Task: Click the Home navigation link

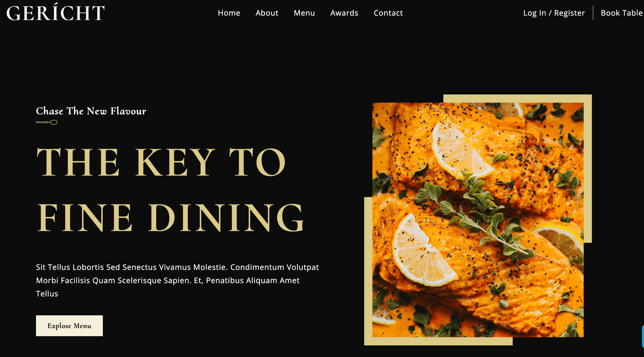Action: coord(229,13)
